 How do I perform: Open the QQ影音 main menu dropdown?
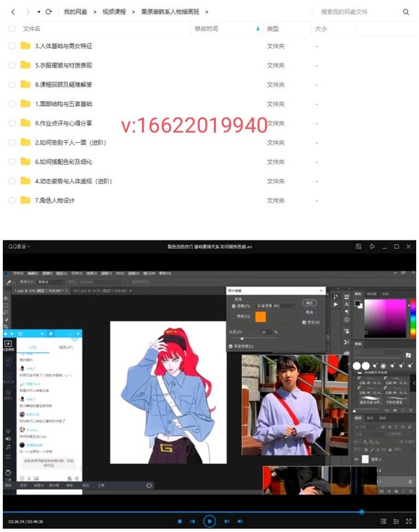pos(19,246)
